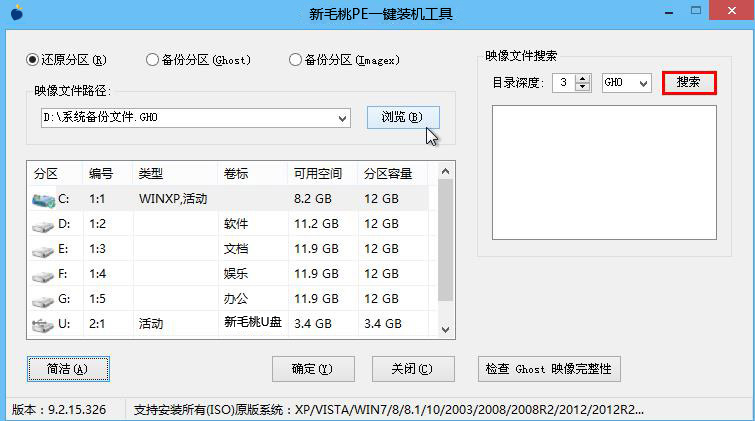Click the 1:1 partition number cell
The width and height of the screenshot is (755, 421).
(x=97, y=199)
